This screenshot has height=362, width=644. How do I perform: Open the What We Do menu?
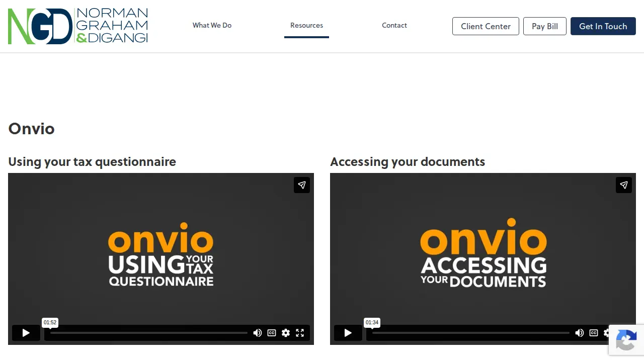212,25
